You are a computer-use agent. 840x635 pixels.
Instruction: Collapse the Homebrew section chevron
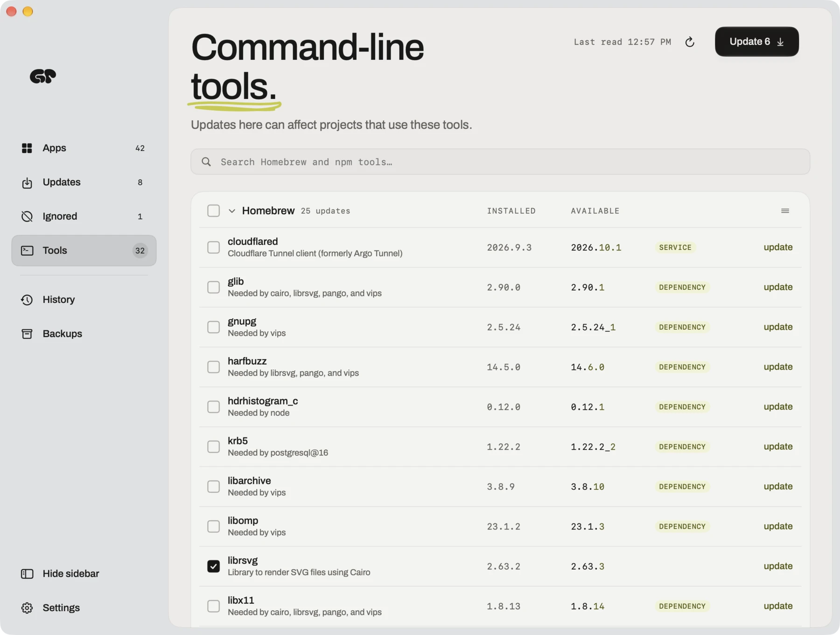pos(232,211)
